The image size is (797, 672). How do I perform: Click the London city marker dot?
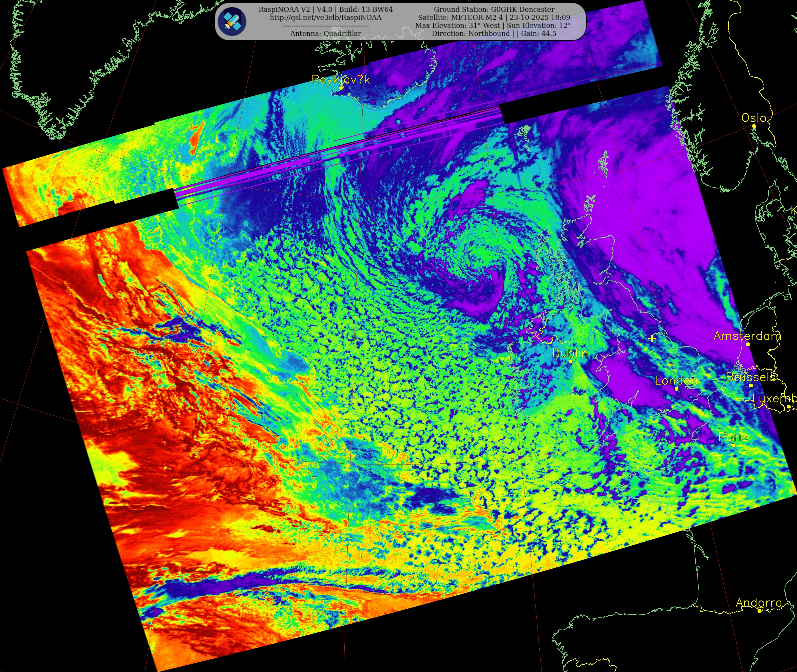click(x=677, y=389)
